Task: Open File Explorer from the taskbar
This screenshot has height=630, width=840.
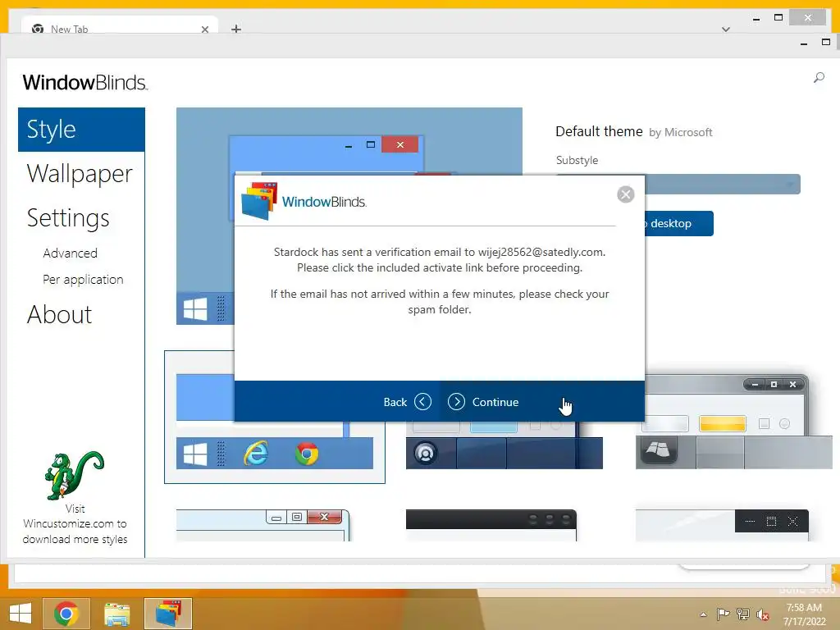Action: (x=117, y=614)
